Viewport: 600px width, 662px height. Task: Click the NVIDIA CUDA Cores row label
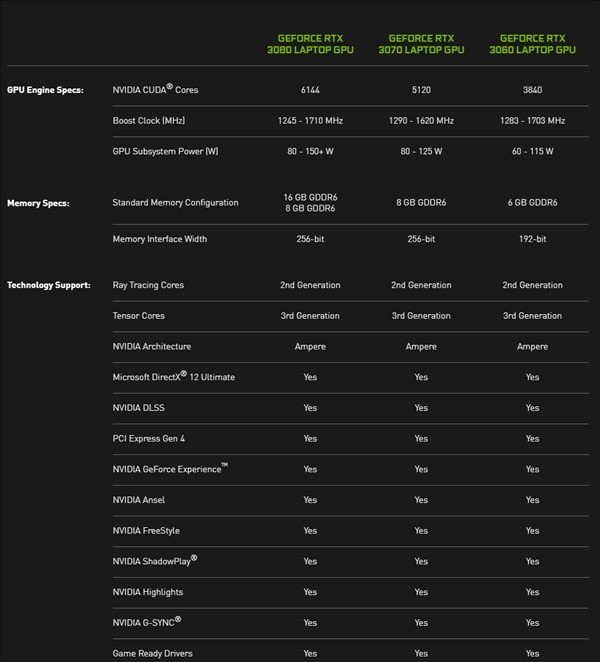tap(156, 90)
